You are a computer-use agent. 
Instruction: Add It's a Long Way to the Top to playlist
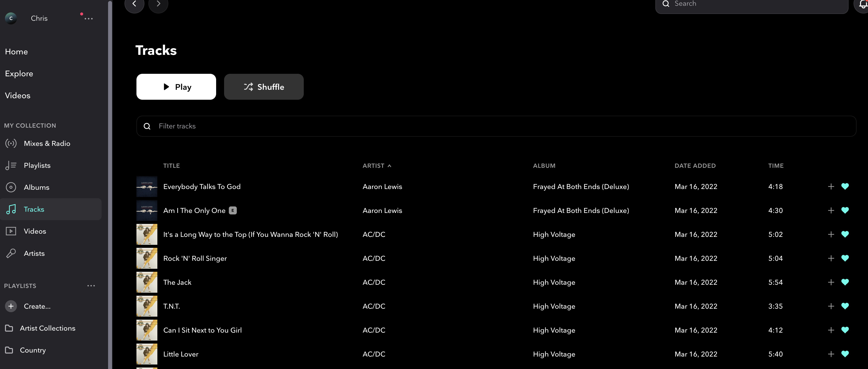[831, 234]
